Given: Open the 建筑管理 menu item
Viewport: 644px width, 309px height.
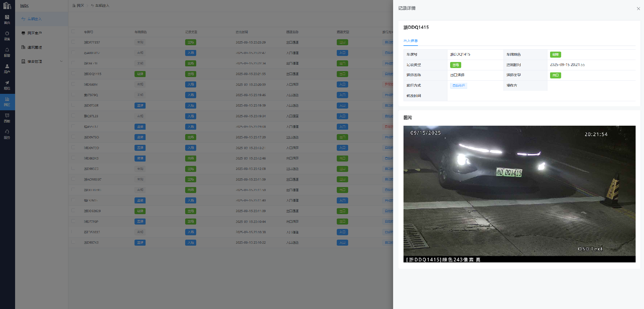Looking at the screenshot, I should tap(34, 47).
